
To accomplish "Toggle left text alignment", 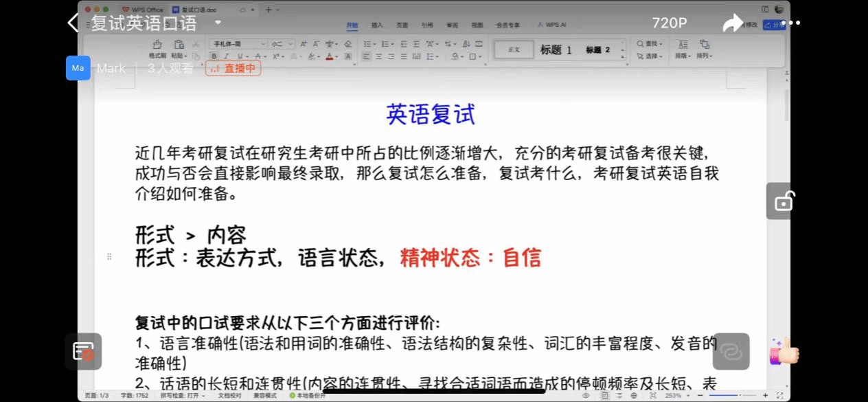I will (x=367, y=56).
